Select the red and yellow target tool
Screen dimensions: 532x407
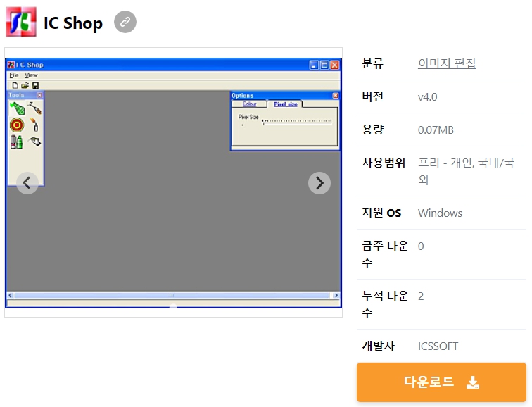(x=17, y=125)
